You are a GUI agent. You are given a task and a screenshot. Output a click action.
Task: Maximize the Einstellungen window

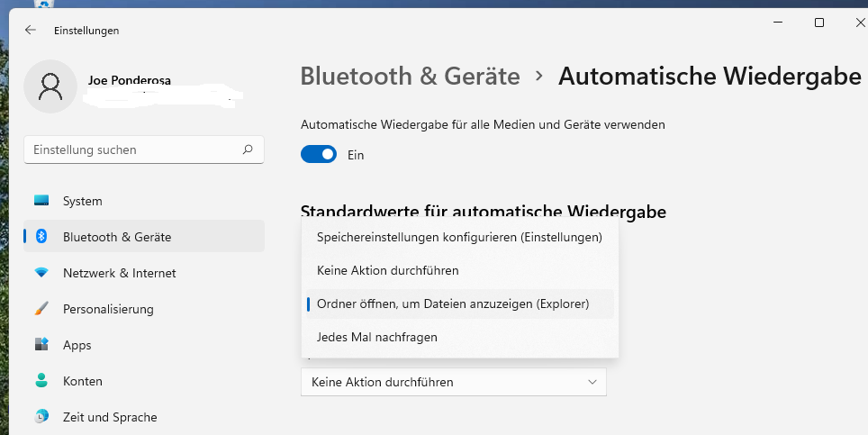pos(819,23)
